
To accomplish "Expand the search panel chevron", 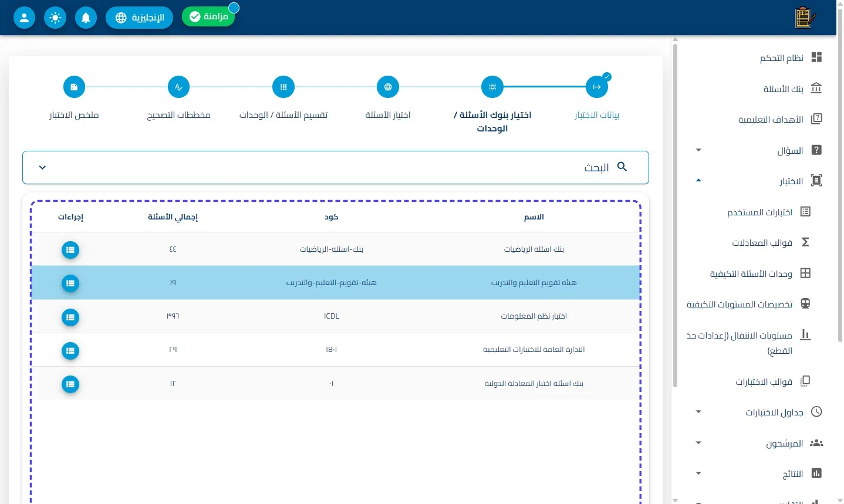I will click(x=42, y=167).
